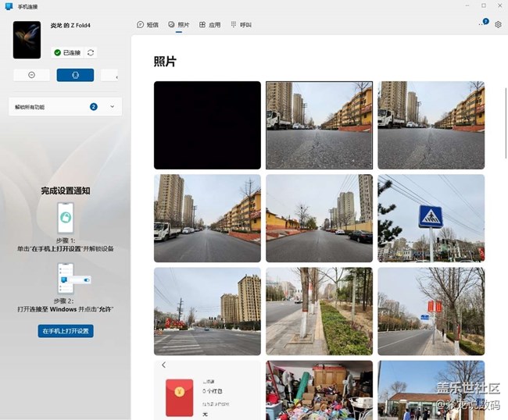Open the 应用 apps tab

[x=209, y=25]
